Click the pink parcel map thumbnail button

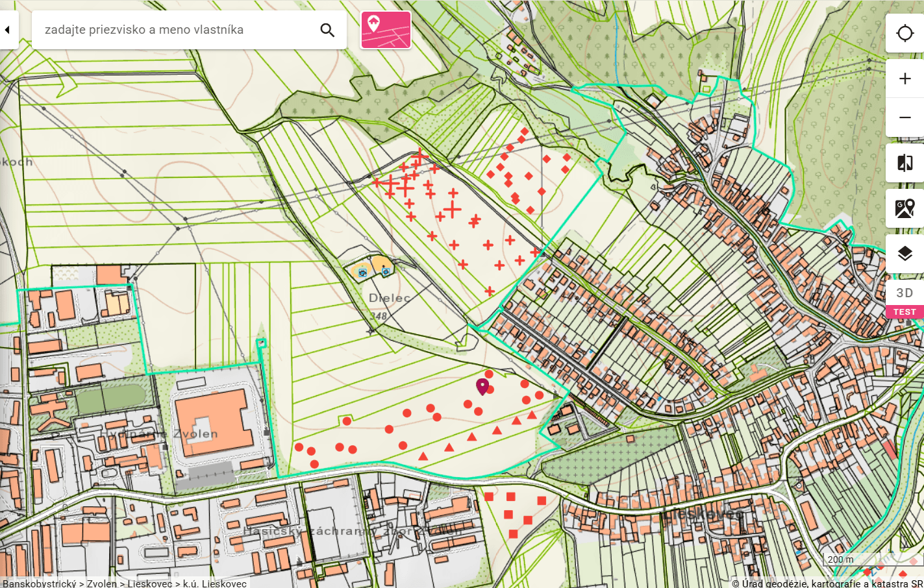386,30
